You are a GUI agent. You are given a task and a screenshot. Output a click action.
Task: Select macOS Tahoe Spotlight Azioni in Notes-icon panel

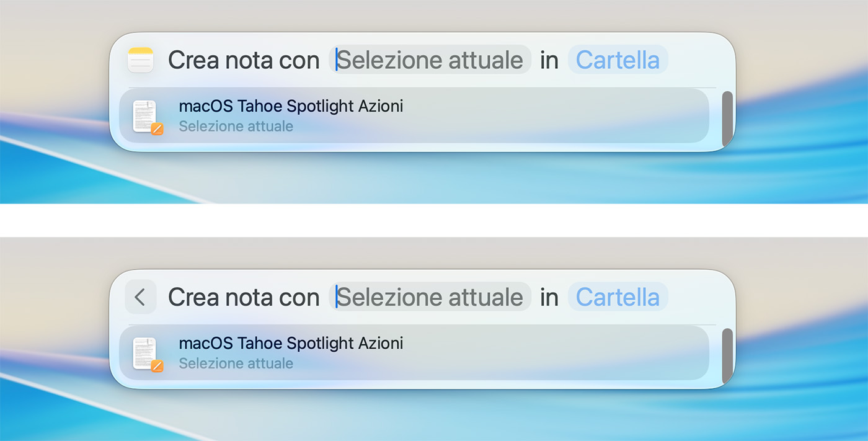click(291, 106)
